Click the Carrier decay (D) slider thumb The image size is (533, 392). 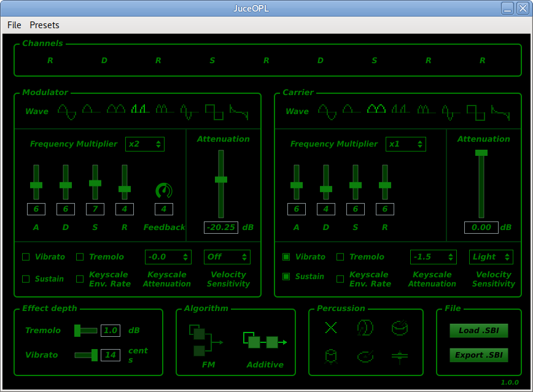pyautogui.click(x=326, y=189)
